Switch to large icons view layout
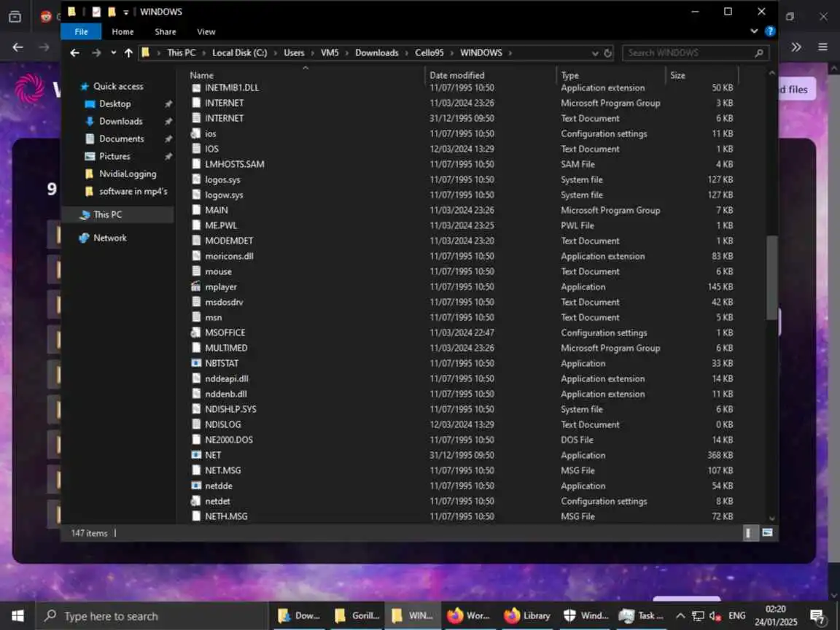Screen dimensions: 840x630 pos(767,533)
